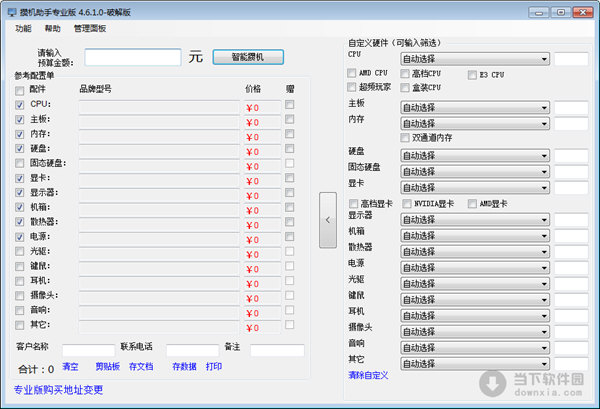Toggle the 显示器: row checkbox

point(20,193)
